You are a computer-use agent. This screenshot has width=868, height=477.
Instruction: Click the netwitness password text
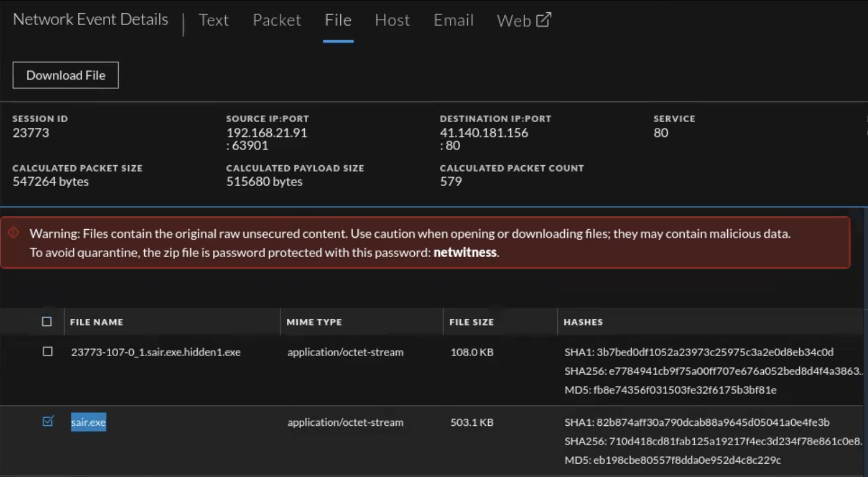pos(465,252)
